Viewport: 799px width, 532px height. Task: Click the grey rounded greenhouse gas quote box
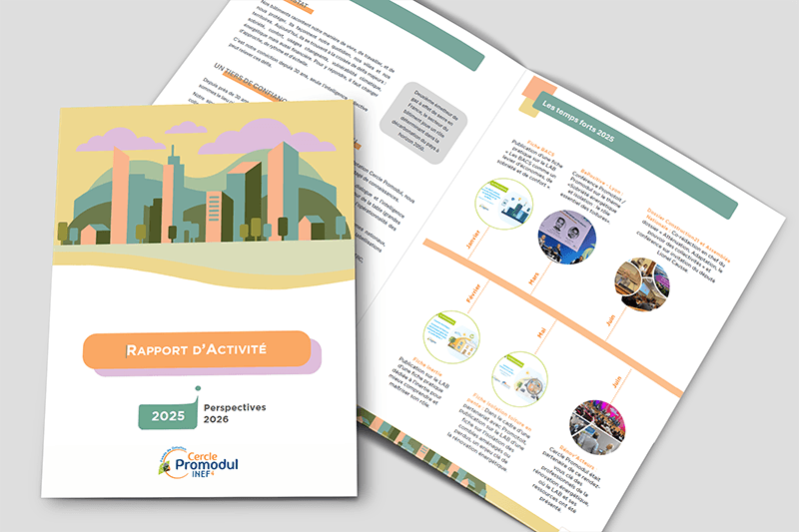pos(423,123)
